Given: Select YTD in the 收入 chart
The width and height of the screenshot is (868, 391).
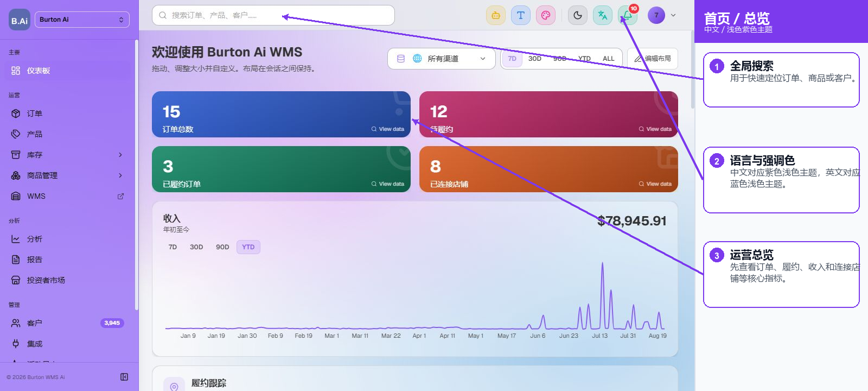Looking at the screenshot, I should click(x=248, y=247).
